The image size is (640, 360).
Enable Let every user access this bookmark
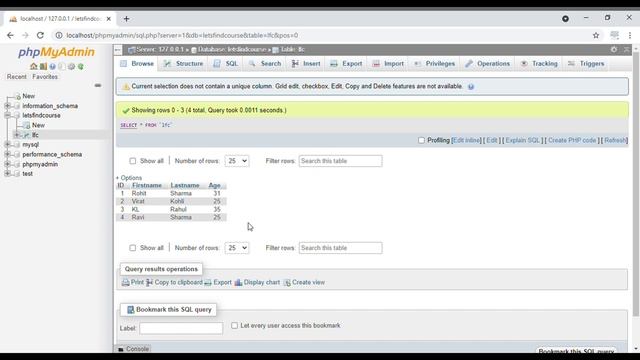pos(234,326)
